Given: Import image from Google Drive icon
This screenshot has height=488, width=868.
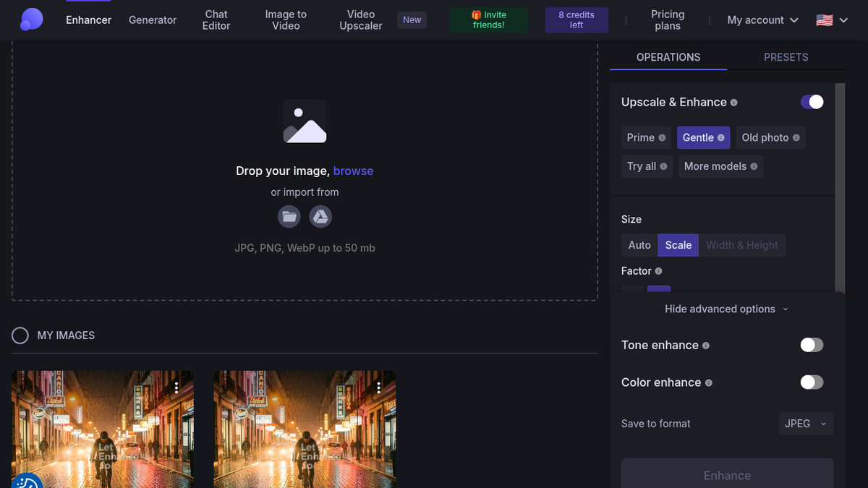Looking at the screenshot, I should click(320, 216).
